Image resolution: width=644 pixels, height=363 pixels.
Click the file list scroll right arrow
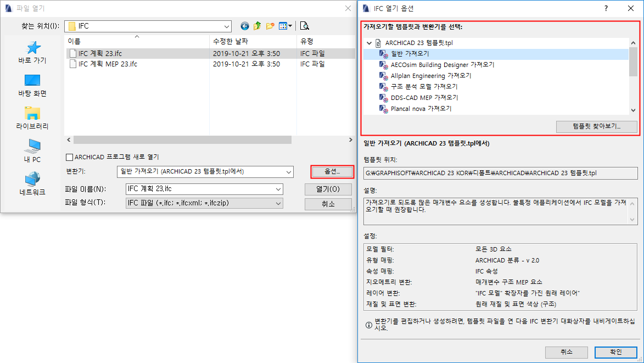tap(350, 140)
